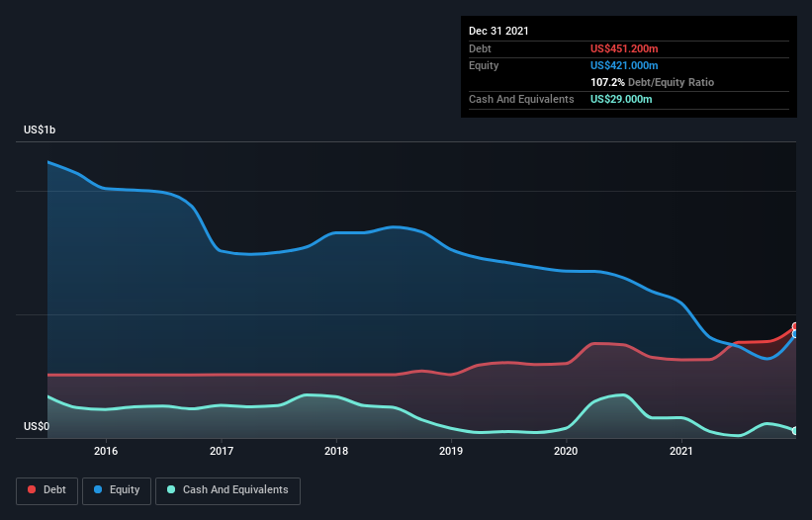Click the Debt row label in tooltip
This screenshot has width=812, height=520.
480,48
